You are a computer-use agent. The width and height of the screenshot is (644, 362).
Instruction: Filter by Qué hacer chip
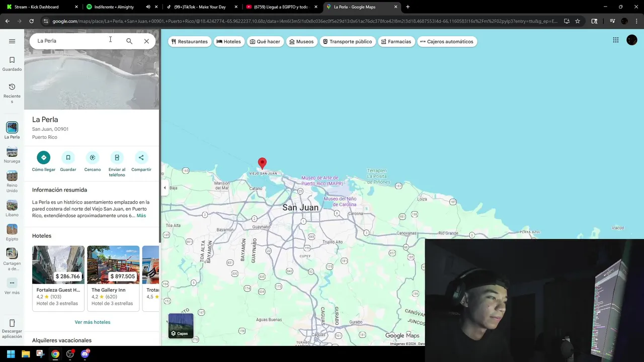click(x=265, y=42)
